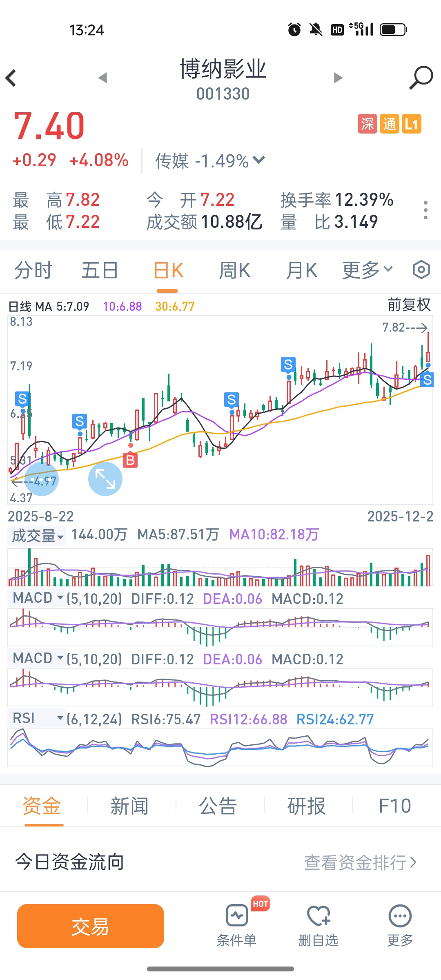
Task: Tap the battery status icon
Action: pos(393,29)
